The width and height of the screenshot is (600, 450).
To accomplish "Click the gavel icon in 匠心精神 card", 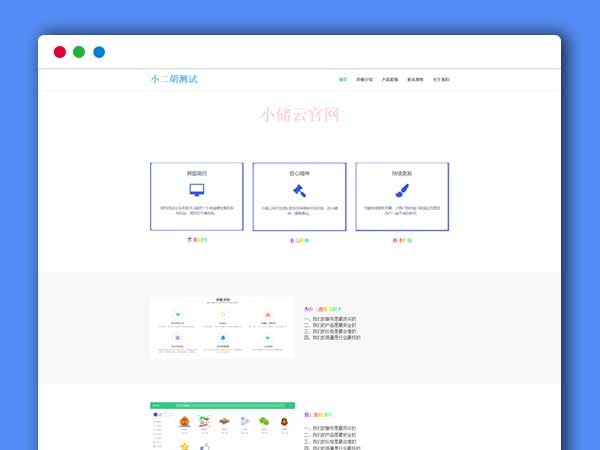I will (x=299, y=190).
